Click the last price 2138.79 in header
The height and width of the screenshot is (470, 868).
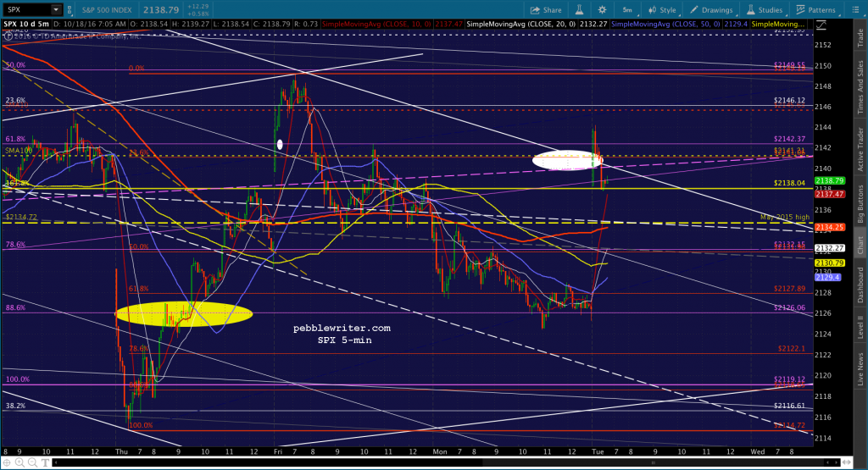tap(161, 10)
